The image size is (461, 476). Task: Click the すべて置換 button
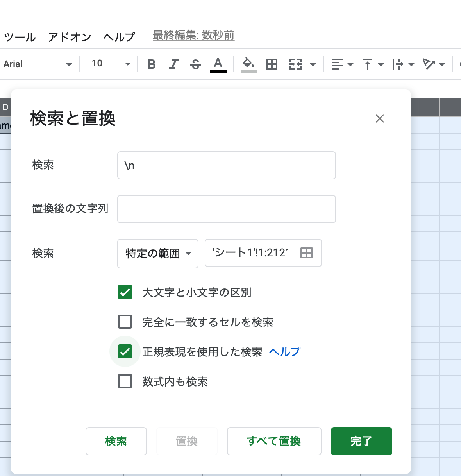coord(274,441)
